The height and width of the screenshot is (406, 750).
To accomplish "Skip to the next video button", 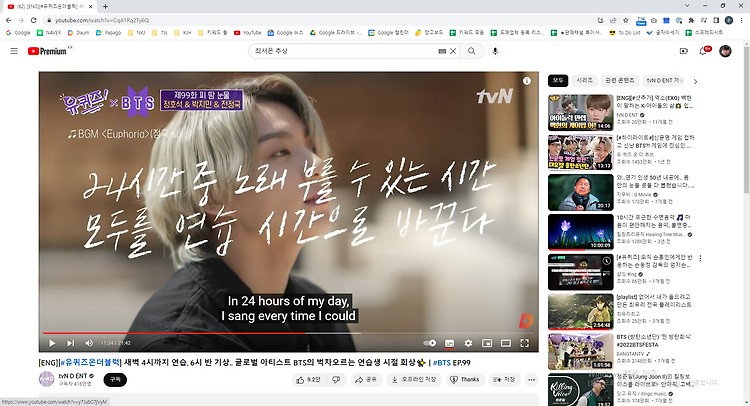I will [70, 343].
